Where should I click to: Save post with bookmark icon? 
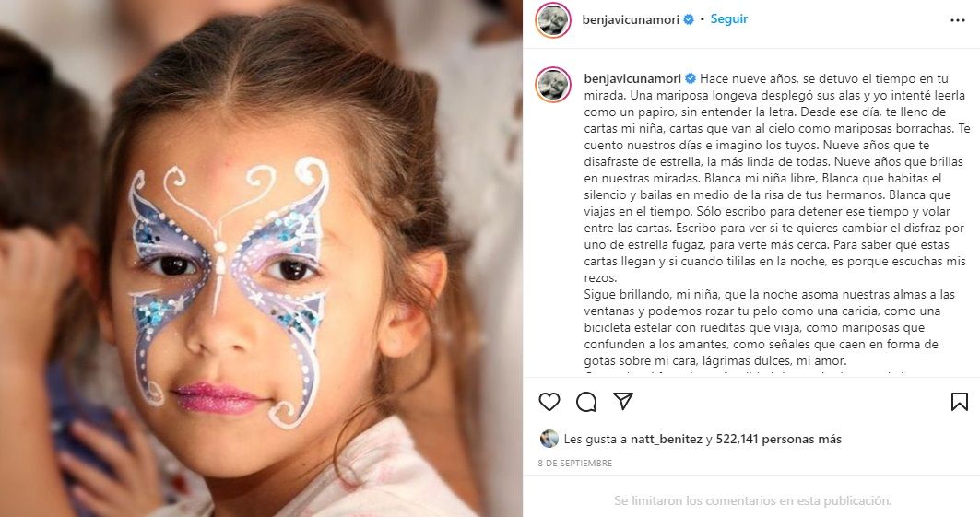960,402
